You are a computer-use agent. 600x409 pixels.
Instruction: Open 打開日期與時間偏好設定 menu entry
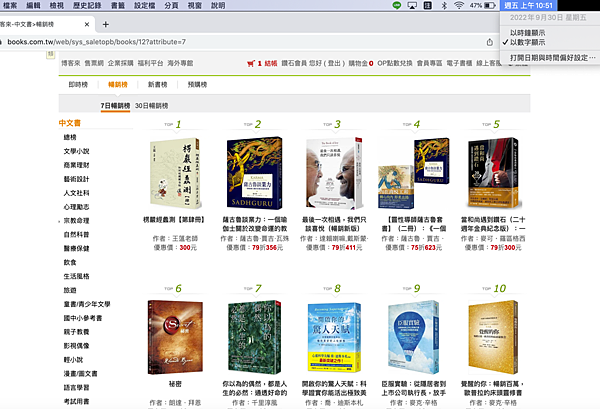[x=553, y=58]
